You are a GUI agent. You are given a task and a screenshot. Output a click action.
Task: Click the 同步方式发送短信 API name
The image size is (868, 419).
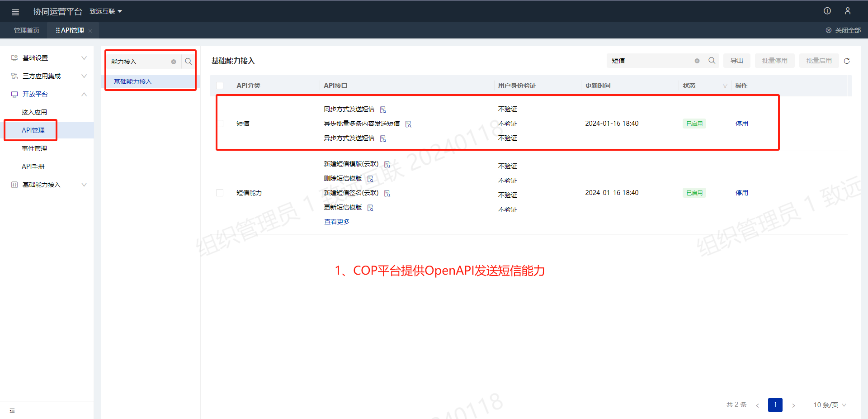(349, 109)
